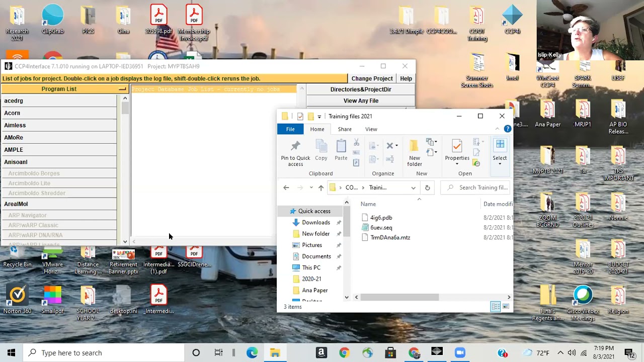Switch to the Share ribbon tab
The image size is (644, 362).
(x=345, y=129)
